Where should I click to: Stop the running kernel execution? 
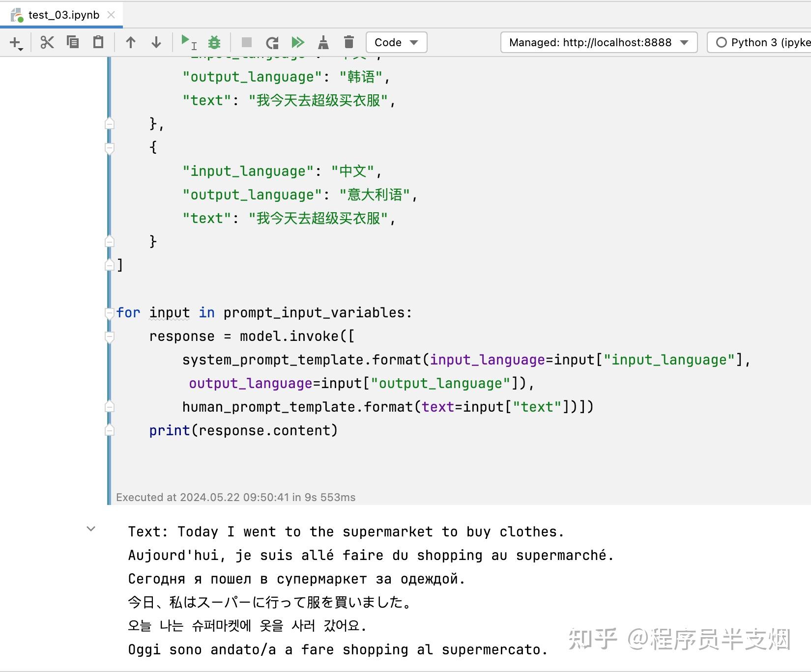click(246, 42)
